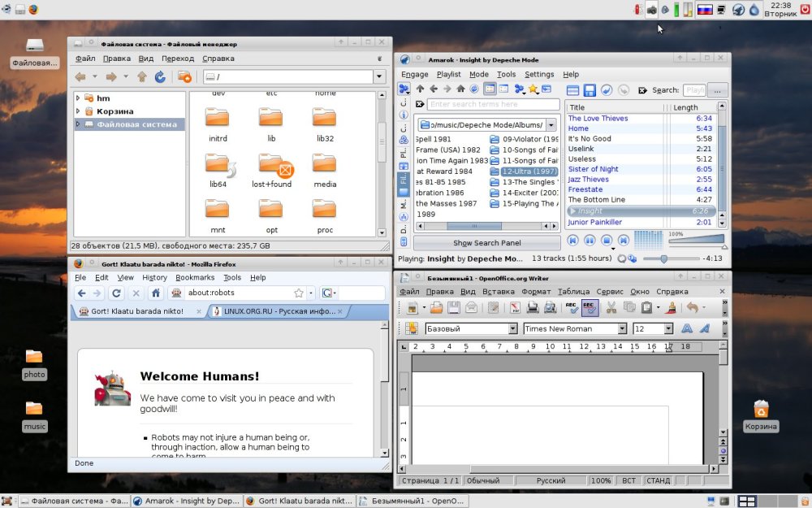
Task: Skip to next track in Amarok
Action: (624, 240)
